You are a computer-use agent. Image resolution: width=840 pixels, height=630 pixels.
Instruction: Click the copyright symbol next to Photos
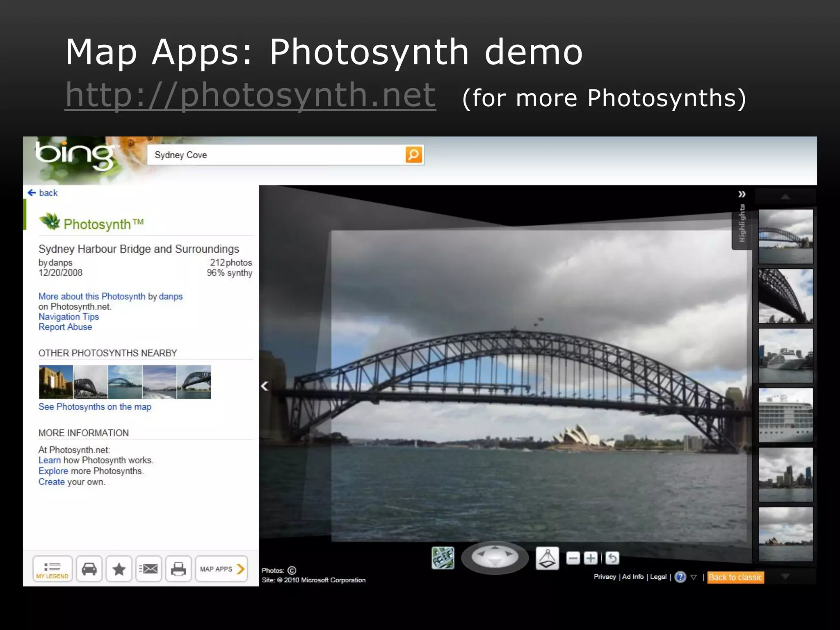click(292, 571)
